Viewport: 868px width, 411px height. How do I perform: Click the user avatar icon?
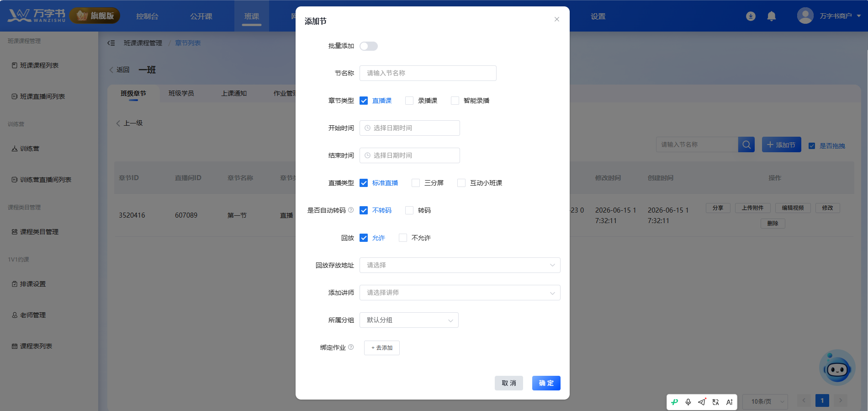click(805, 16)
